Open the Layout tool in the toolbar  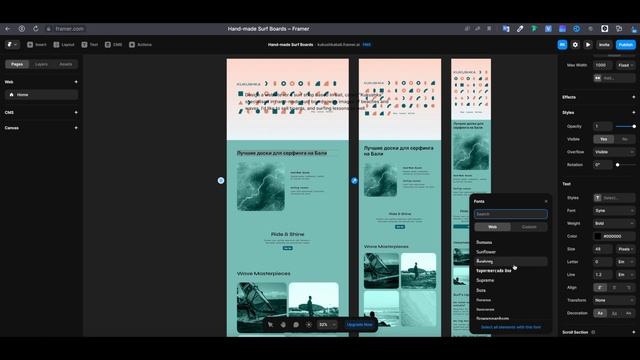click(64, 44)
